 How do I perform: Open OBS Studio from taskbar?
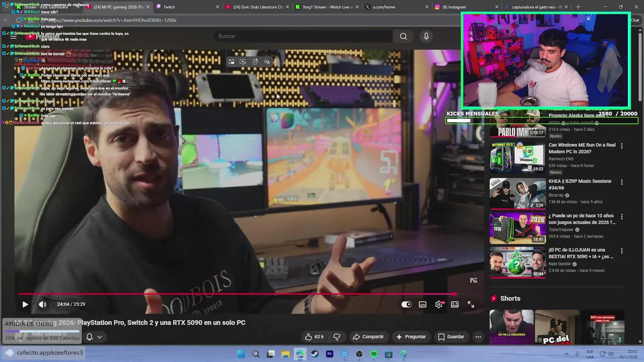[359, 354]
